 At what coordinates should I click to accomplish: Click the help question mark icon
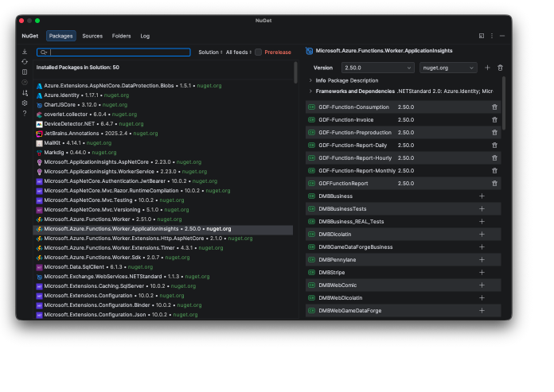click(x=25, y=113)
